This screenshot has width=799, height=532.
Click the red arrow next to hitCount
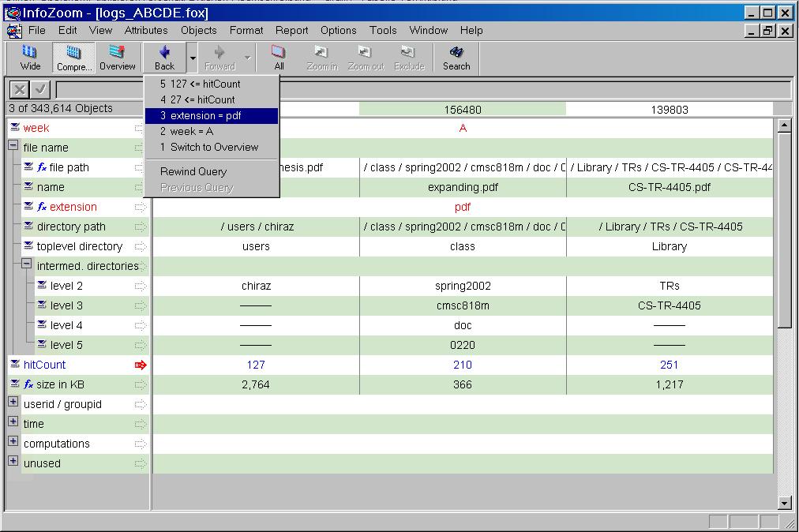tap(141, 365)
